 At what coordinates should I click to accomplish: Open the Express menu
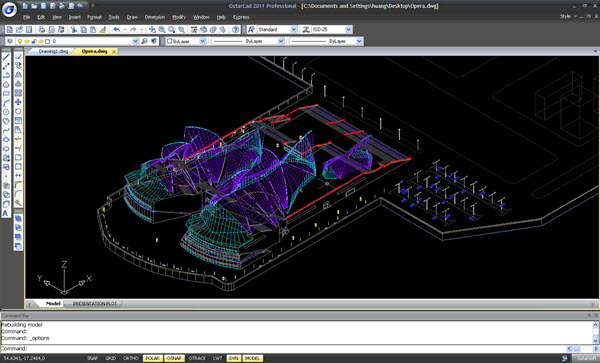click(241, 17)
